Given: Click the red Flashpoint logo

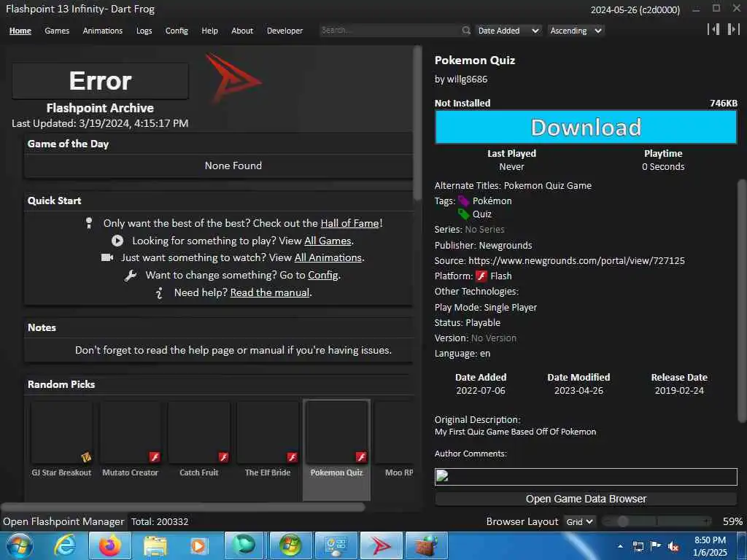Looking at the screenshot, I should coord(233,79).
